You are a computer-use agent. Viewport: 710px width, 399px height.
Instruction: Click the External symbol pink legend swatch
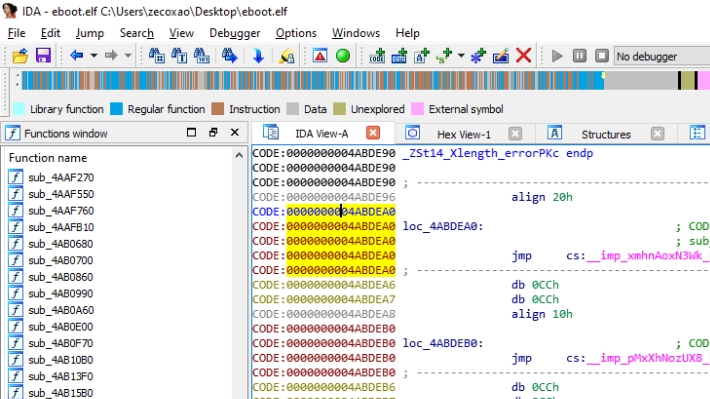click(x=417, y=109)
